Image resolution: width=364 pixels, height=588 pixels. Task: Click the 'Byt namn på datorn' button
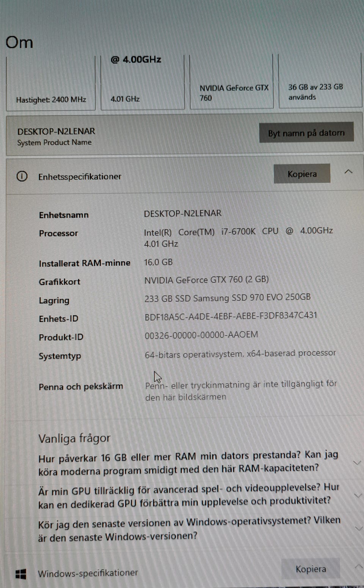[306, 132]
